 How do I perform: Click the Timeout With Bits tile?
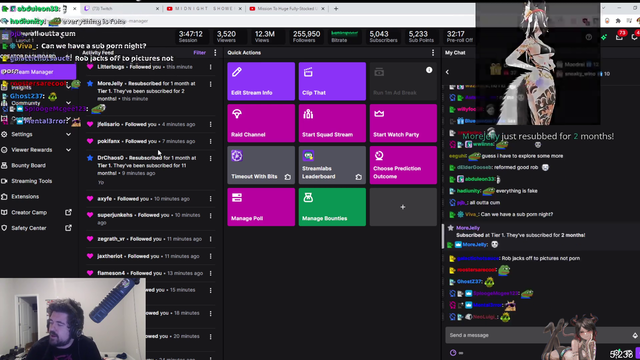tap(261, 165)
